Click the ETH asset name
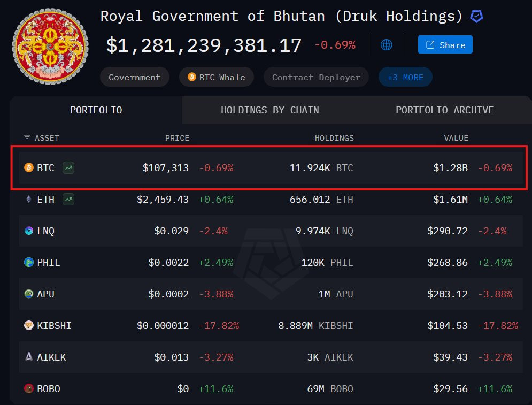Viewport: 532px width, 405px height. coord(46,199)
